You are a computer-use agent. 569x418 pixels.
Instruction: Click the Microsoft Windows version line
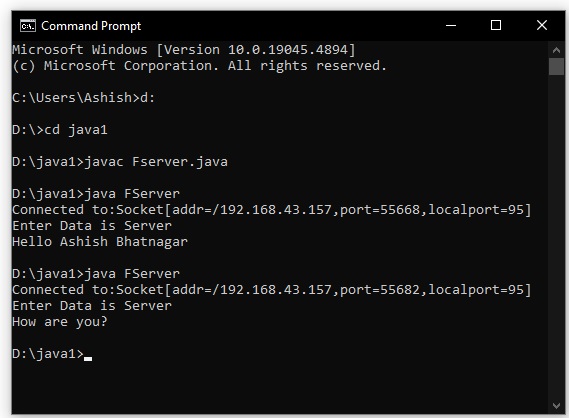[x=184, y=50]
